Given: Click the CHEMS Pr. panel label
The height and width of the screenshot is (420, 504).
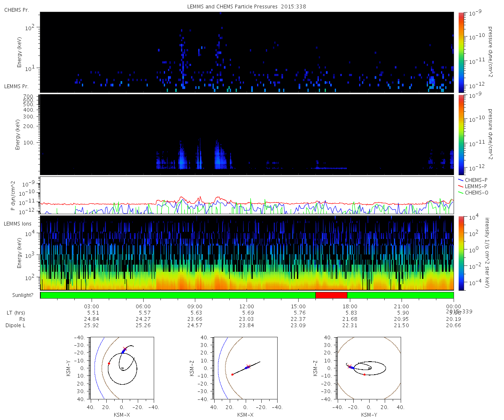Looking at the screenshot, I should pos(17,10).
